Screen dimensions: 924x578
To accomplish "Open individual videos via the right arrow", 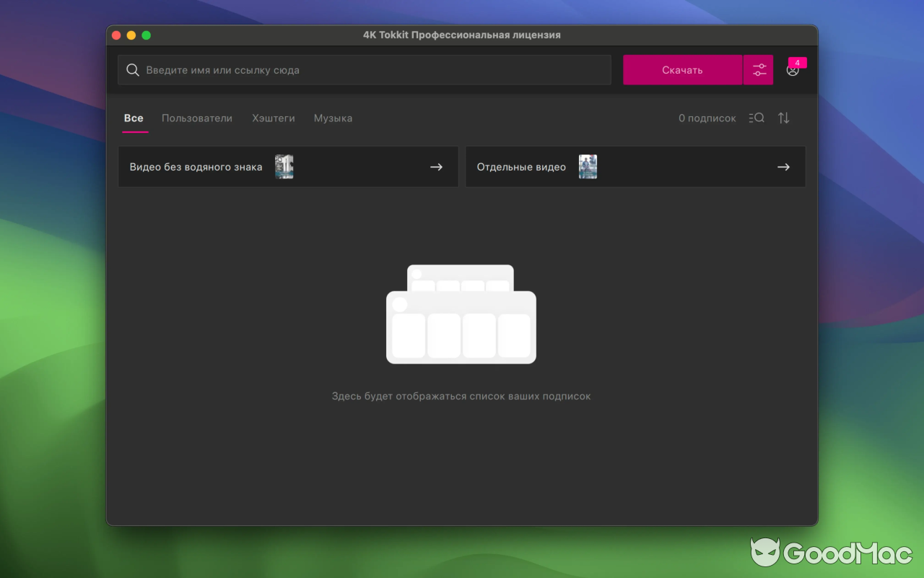I will click(x=783, y=166).
